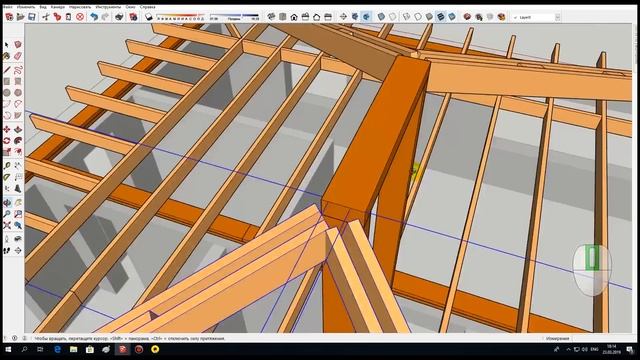Switch to wireframe face style
This screenshot has width=640, height=360.
tap(407, 17)
